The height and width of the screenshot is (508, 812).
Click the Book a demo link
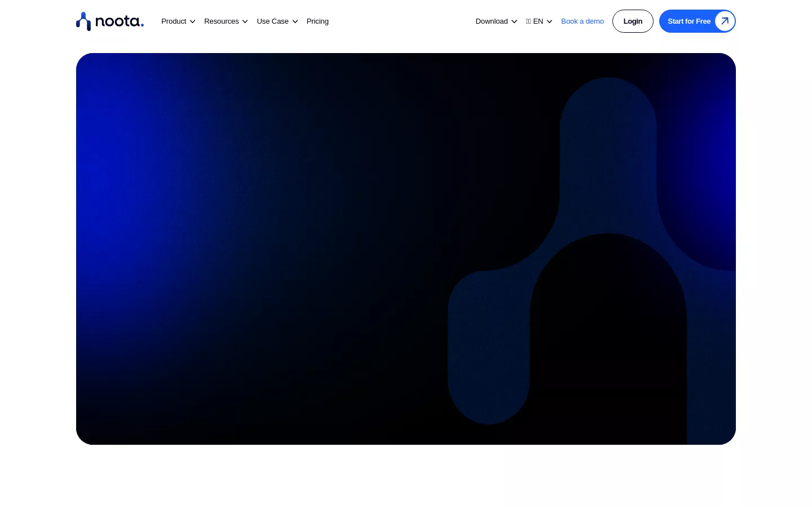coord(582,21)
